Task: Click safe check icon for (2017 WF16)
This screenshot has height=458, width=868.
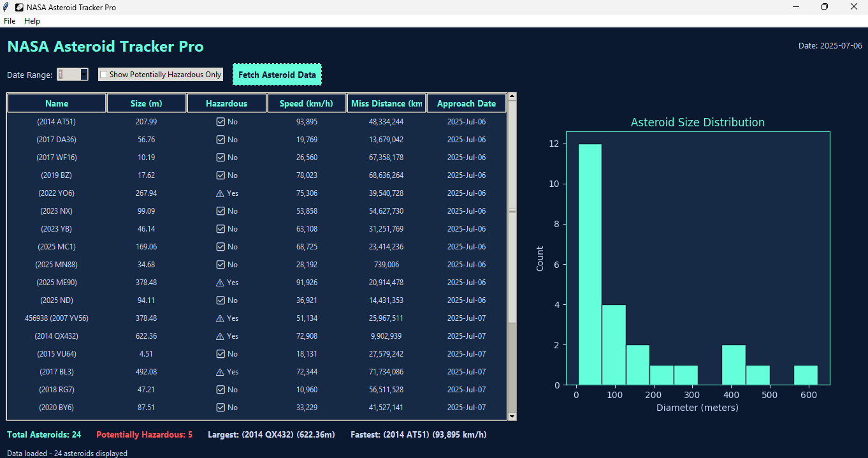Action: [x=221, y=158]
